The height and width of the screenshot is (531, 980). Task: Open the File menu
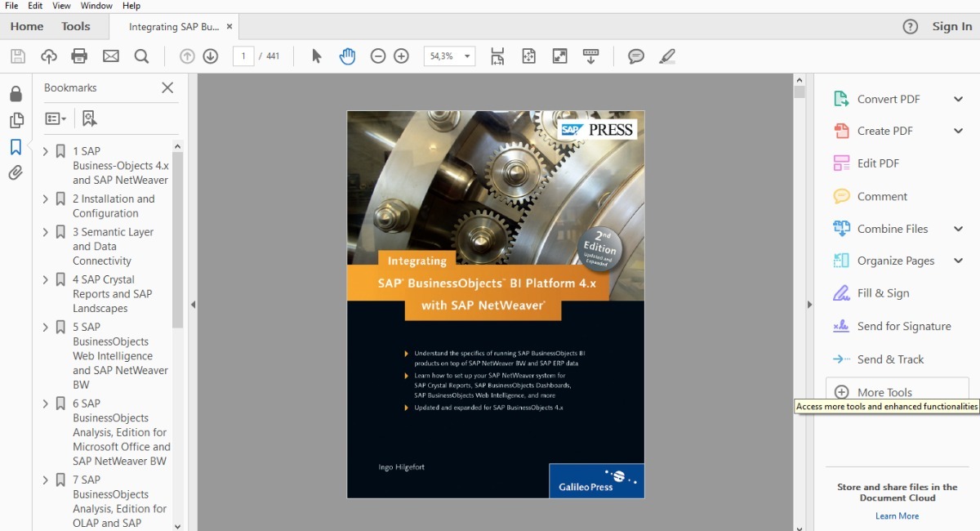(11, 6)
